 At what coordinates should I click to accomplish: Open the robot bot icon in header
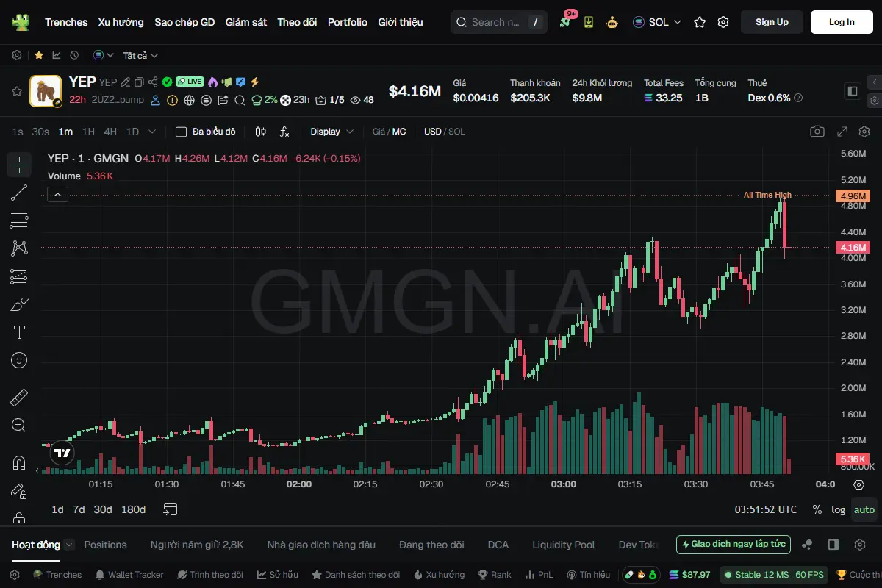pyautogui.click(x=612, y=22)
